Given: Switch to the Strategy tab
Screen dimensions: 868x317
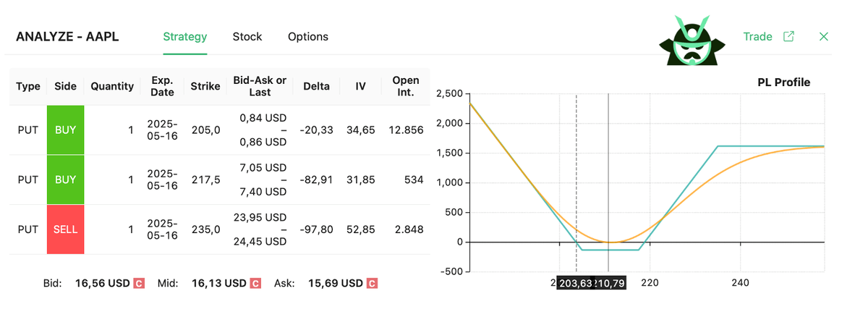Looking at the screenshot, I should pyautogui.click(x=185, y=37).
